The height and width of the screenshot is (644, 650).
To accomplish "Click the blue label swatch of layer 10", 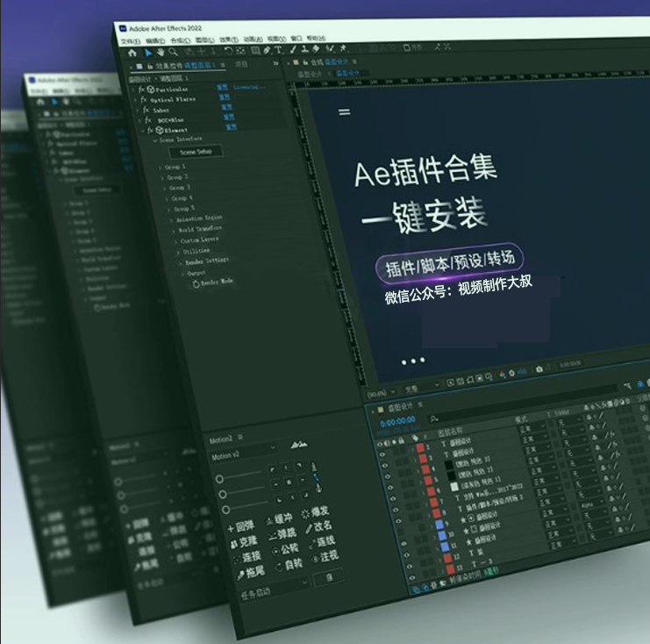I will pos(442,535).
